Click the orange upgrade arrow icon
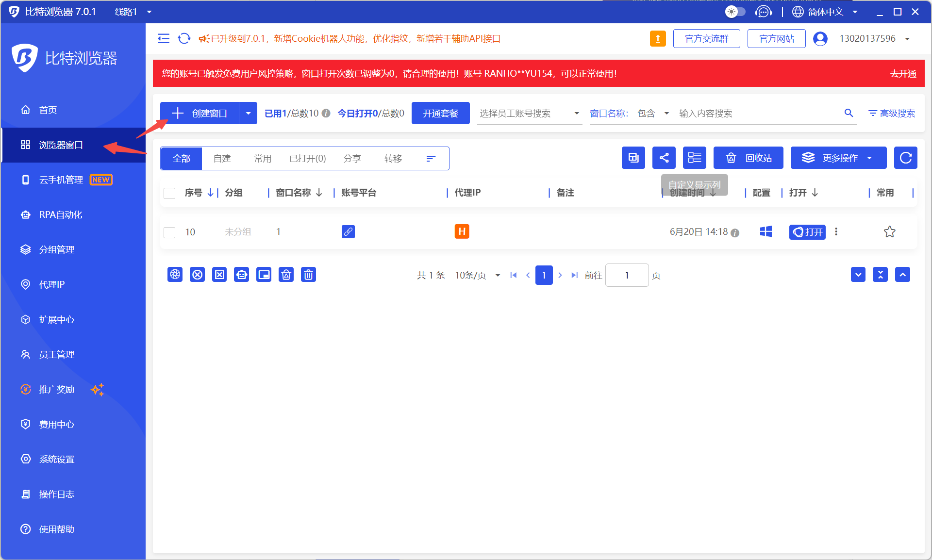The width and height of the screenshot is (932, 560). (658, 38)
